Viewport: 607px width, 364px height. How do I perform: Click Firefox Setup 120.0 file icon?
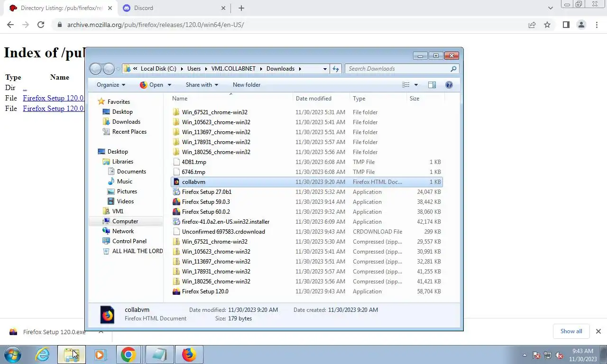[x=176, y=291]
